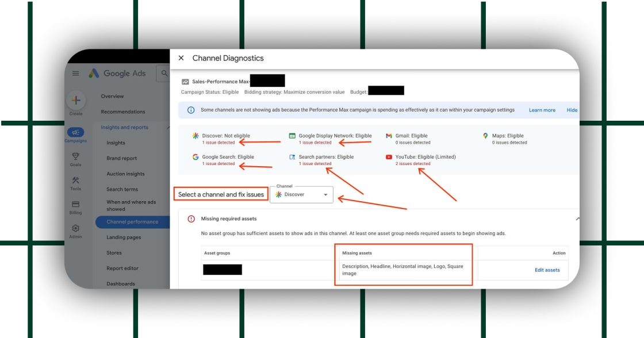
Task: Click the info icon in the blue banner
Action: click(191, 110)
